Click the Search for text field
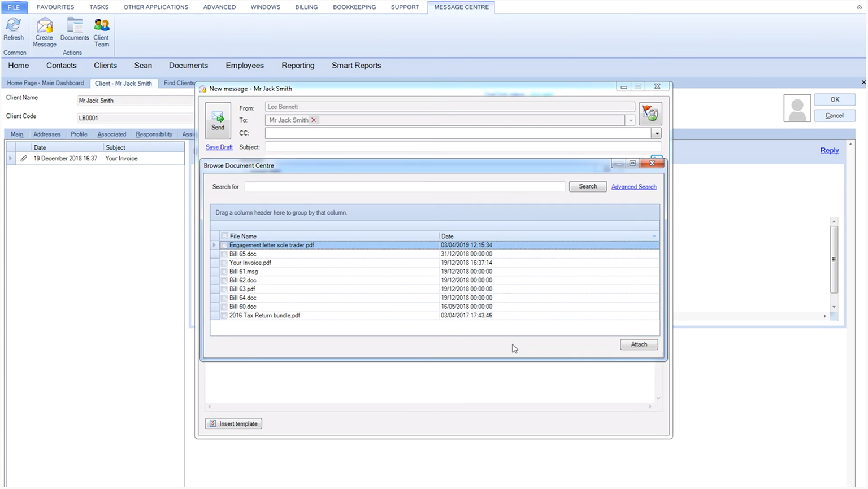The width and height of the screenshot is (868, 489). tap(405, 187)
